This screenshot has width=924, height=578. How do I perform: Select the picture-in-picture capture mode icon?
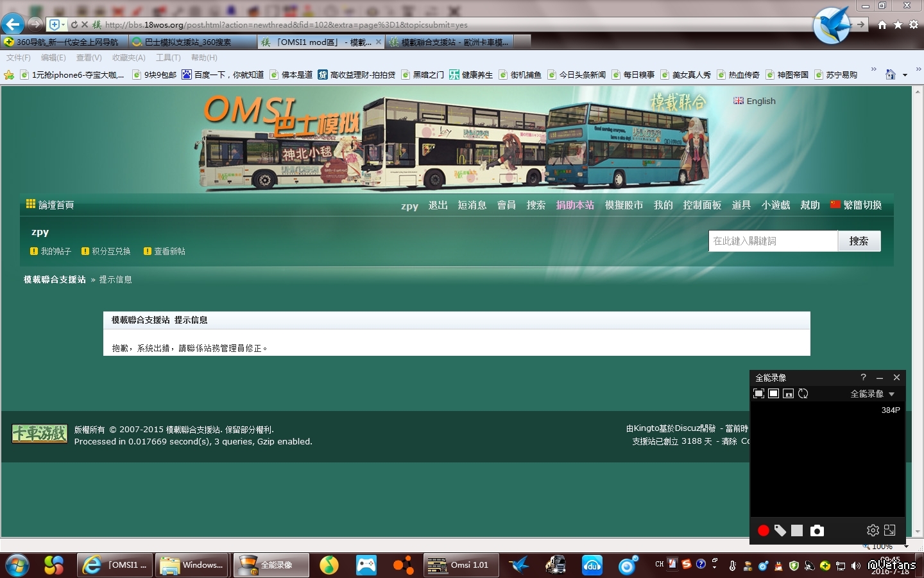pyautogui.click(x=789, y=394)
